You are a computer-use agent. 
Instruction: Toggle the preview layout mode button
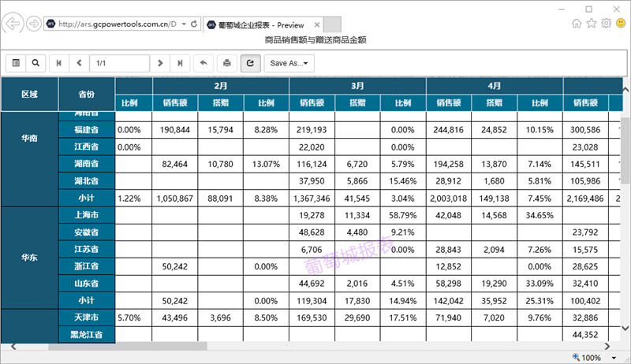click(251, 62)
